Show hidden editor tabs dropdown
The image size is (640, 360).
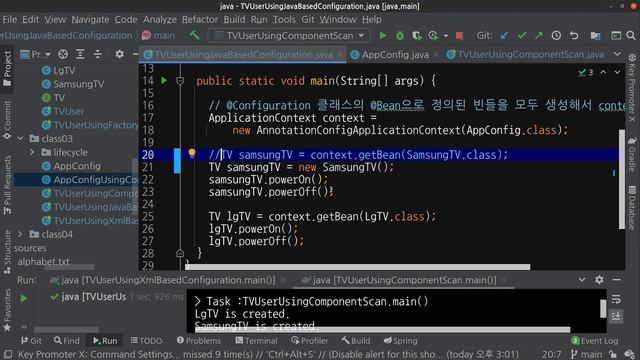point(617,54)
